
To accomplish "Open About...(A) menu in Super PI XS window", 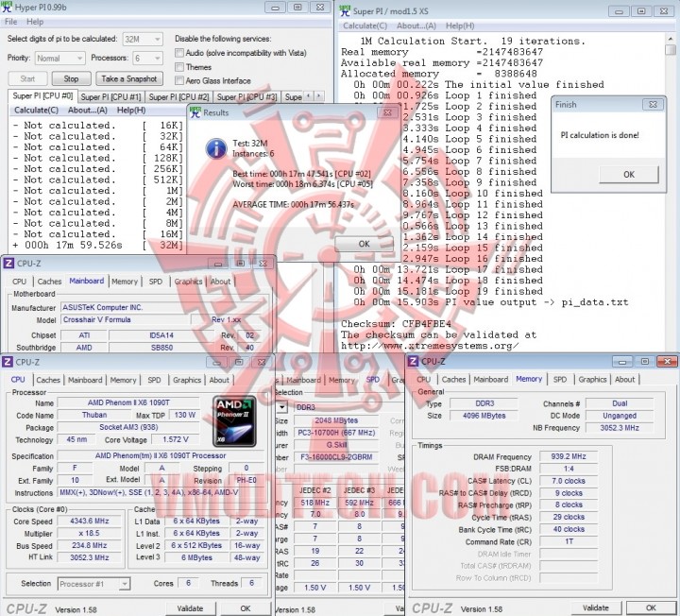I will pos(416,26).
